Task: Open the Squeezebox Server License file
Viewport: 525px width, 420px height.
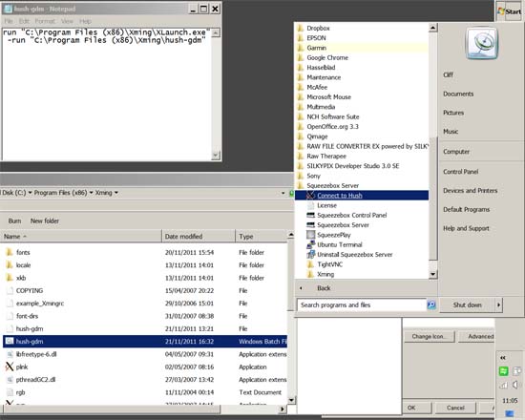Action: (x=326, y=205)
